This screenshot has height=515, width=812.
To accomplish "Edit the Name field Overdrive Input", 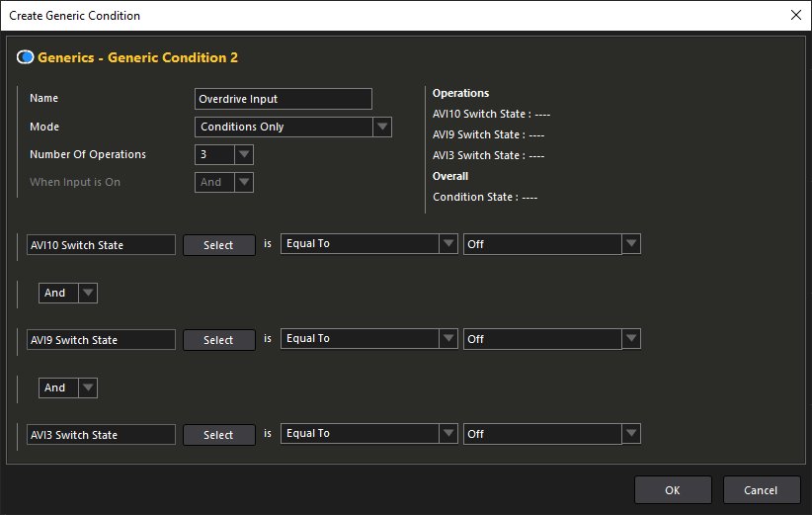I will pyautogui.click(x=284, y=99).
